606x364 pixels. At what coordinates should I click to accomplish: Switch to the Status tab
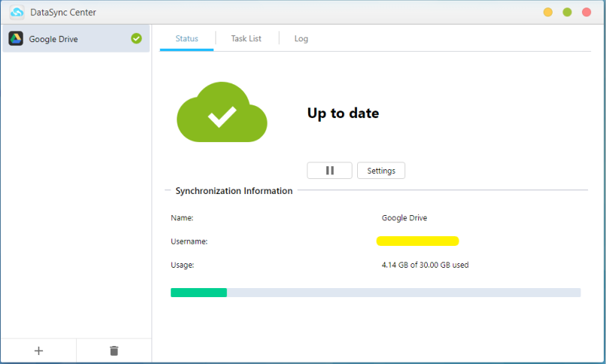(186, 38)
